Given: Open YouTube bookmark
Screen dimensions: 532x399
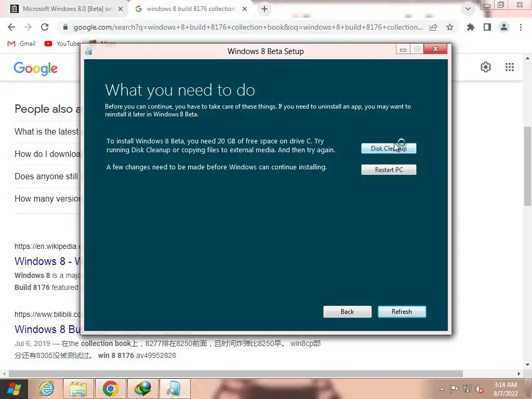Looking at the screenshot, I should [x=63, y=44].
